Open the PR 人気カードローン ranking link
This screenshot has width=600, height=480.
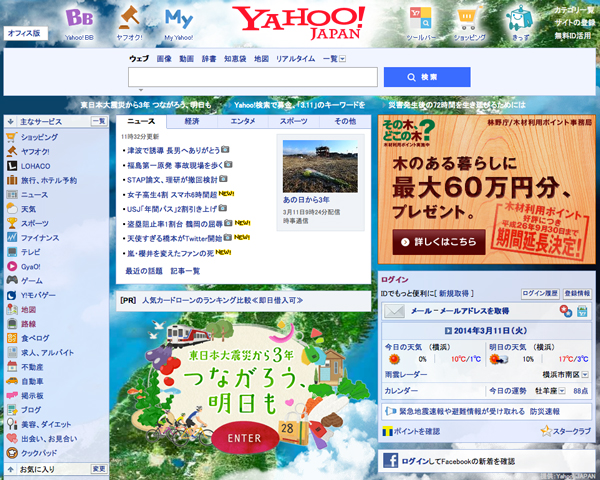click(222, 300)
